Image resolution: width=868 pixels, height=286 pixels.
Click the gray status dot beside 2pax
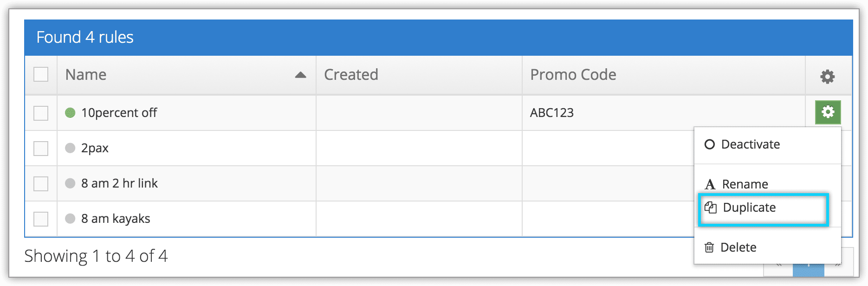[70, 148]
